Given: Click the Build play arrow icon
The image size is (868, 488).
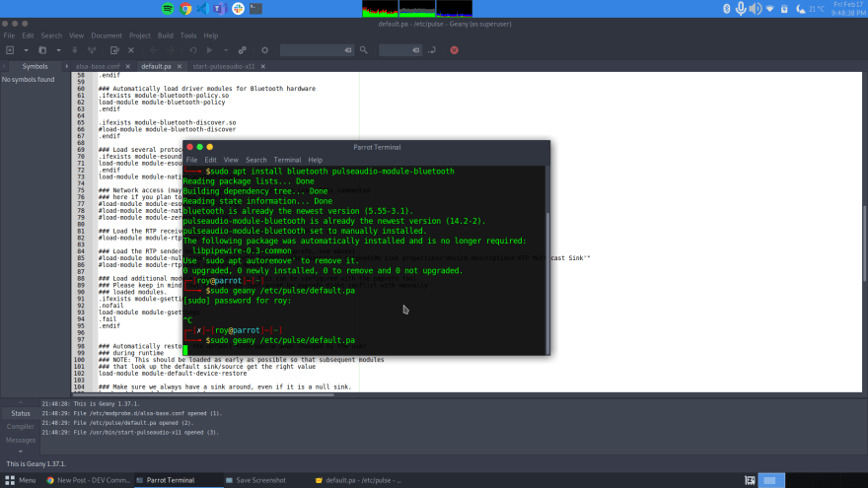Looking at the screenshot, I should (x=210, y=50).
